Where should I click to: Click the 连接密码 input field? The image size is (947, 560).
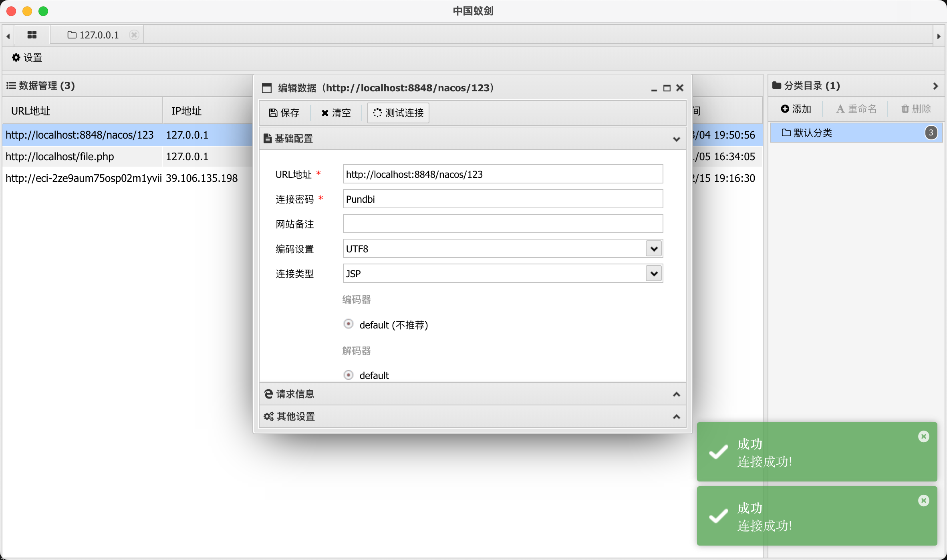[x=503, y=199]
